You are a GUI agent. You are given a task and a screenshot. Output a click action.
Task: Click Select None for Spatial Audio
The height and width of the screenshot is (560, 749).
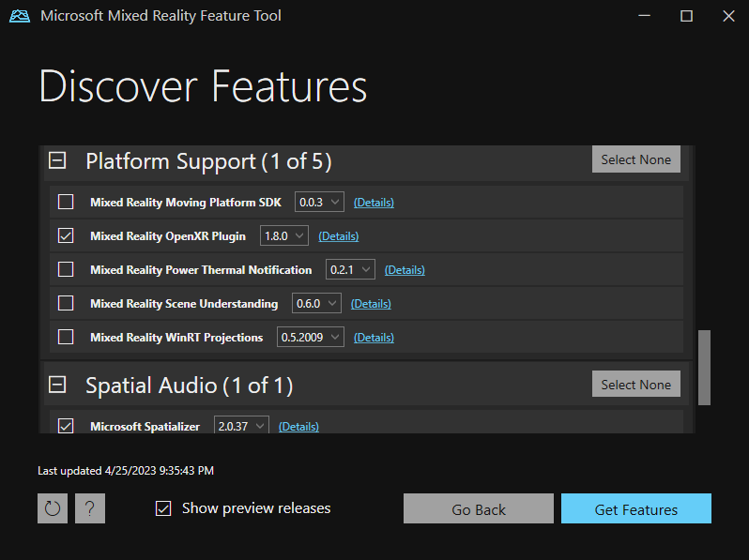(x=636, y=384)
